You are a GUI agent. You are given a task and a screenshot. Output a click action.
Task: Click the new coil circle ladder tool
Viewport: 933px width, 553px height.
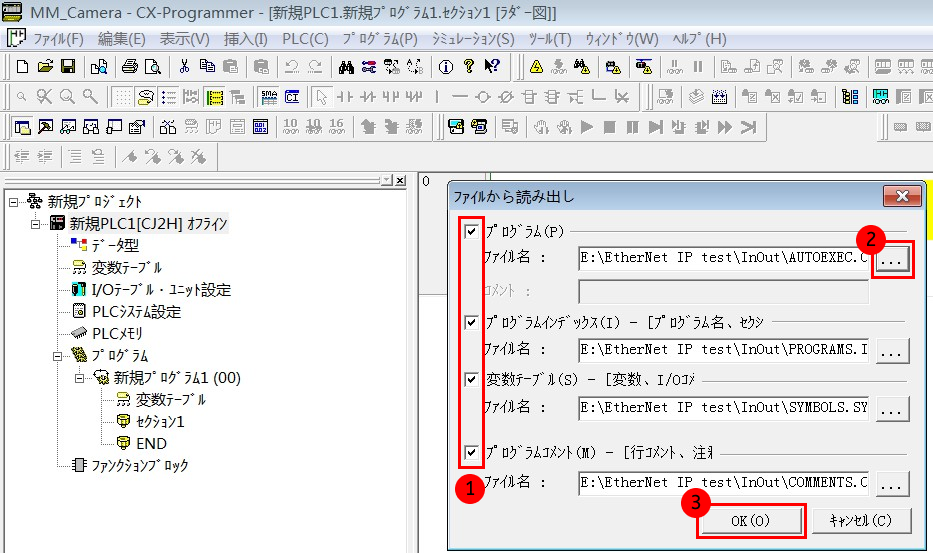click(483, 96)
